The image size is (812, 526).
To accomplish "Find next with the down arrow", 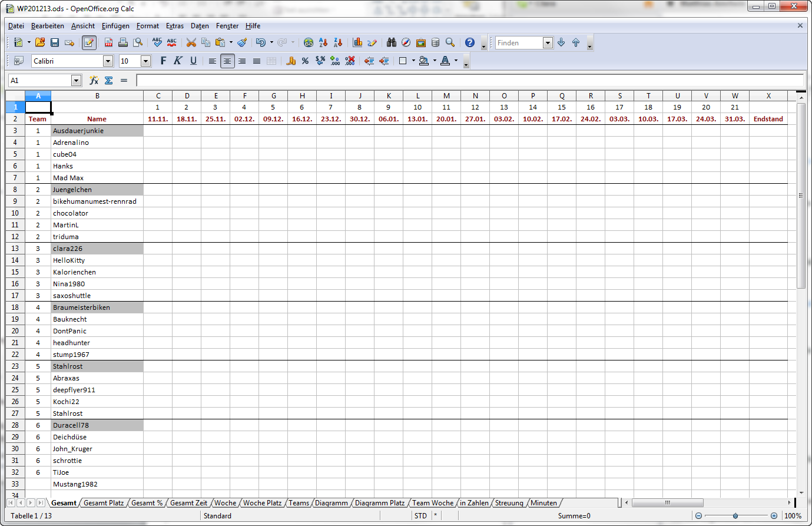I will tap(561, 42).
